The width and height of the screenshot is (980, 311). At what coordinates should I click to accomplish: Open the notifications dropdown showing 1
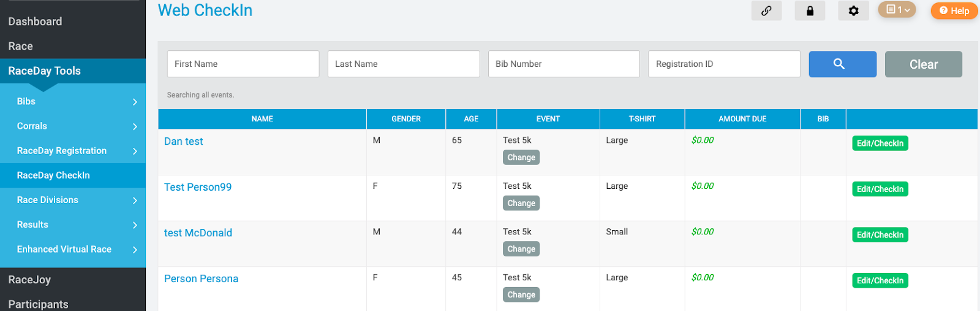coord(897,10)
